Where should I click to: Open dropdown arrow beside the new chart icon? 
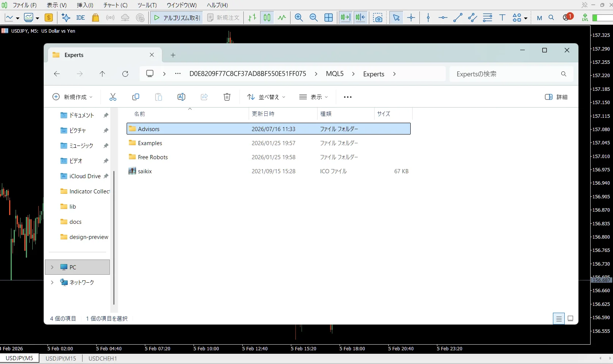pyautogui.click(x=17, y=18)
